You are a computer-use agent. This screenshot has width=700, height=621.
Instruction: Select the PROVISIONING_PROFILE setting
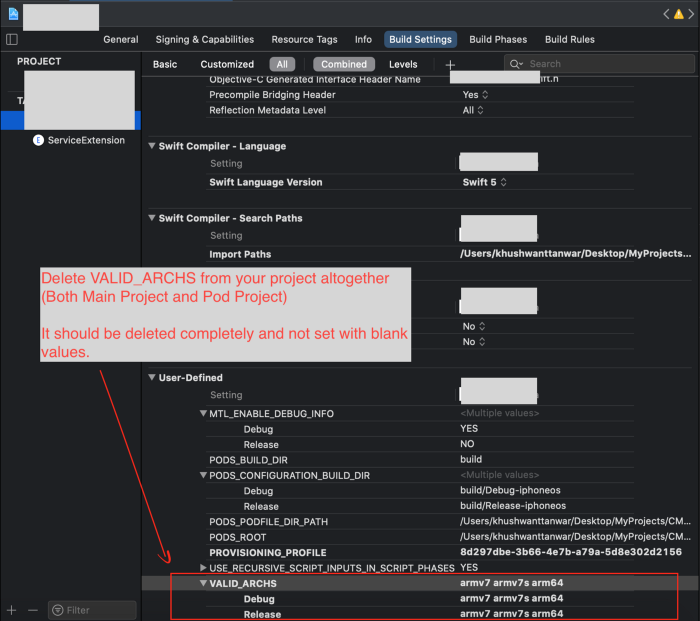[x=268, y=553]
